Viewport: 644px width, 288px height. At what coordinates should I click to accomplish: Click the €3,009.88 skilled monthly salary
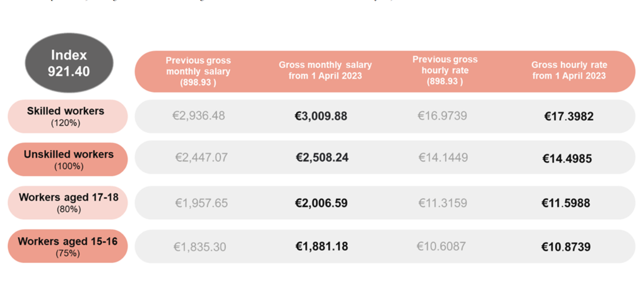(x=321, y=116)
